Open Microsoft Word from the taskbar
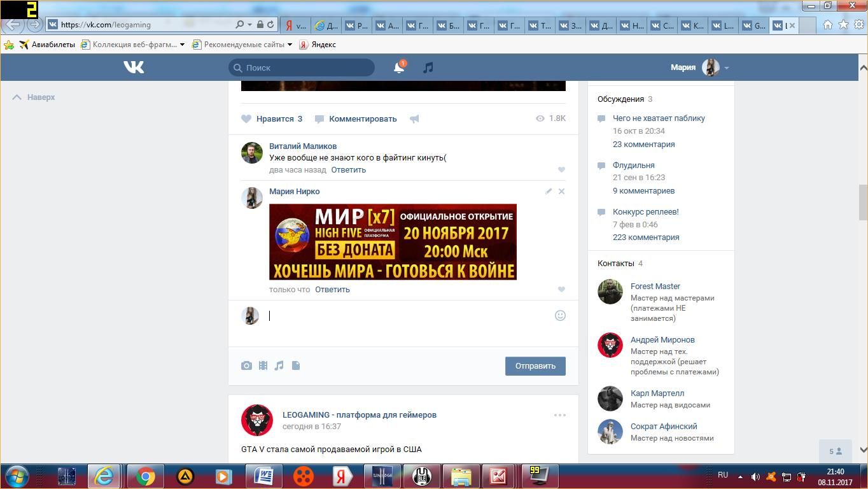The image size is (868, 489). click(264, 476)
